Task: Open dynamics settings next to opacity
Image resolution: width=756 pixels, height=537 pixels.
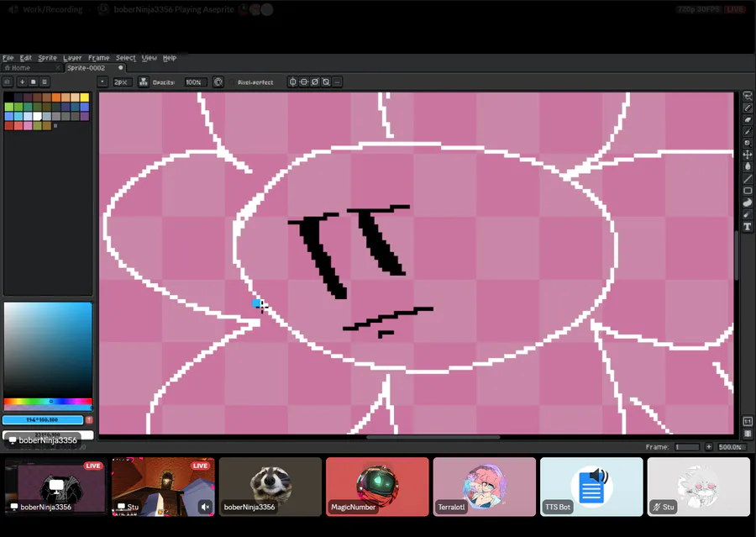Action: 218,82
